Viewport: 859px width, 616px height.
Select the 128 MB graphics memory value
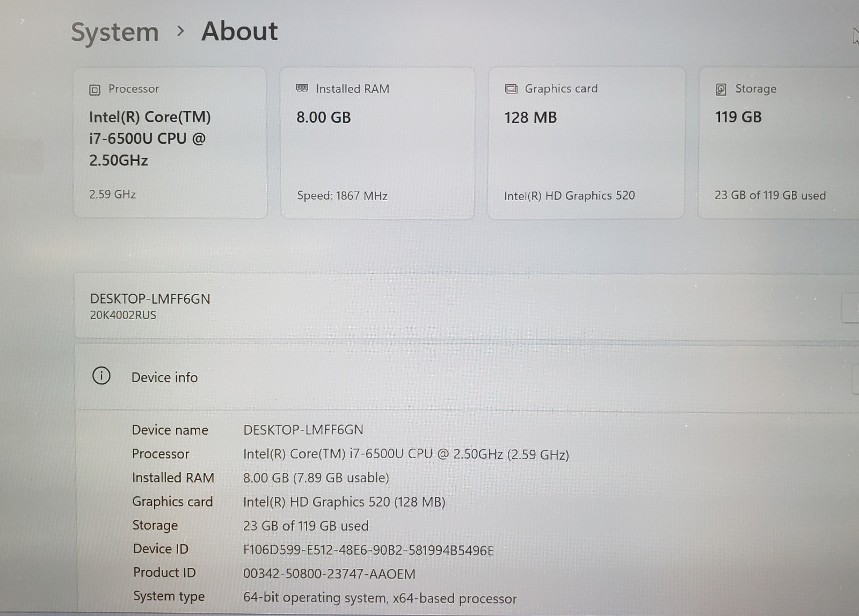click(x=530, y=118)
